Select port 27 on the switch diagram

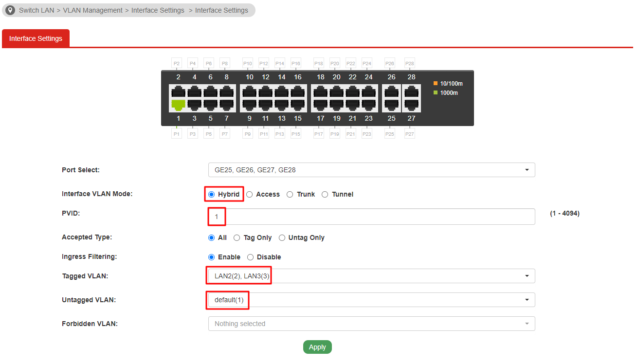click(x=411, y=104)
